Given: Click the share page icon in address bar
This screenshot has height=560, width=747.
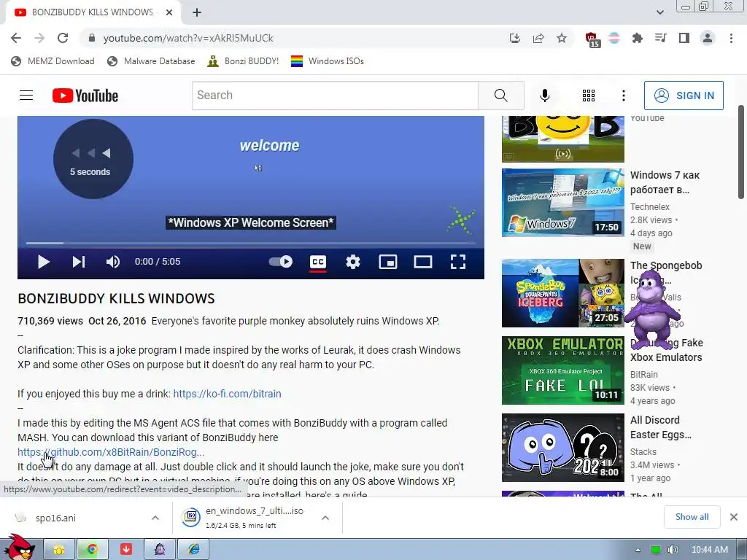Looking at the screenshot, I should [x=538, y=38].
